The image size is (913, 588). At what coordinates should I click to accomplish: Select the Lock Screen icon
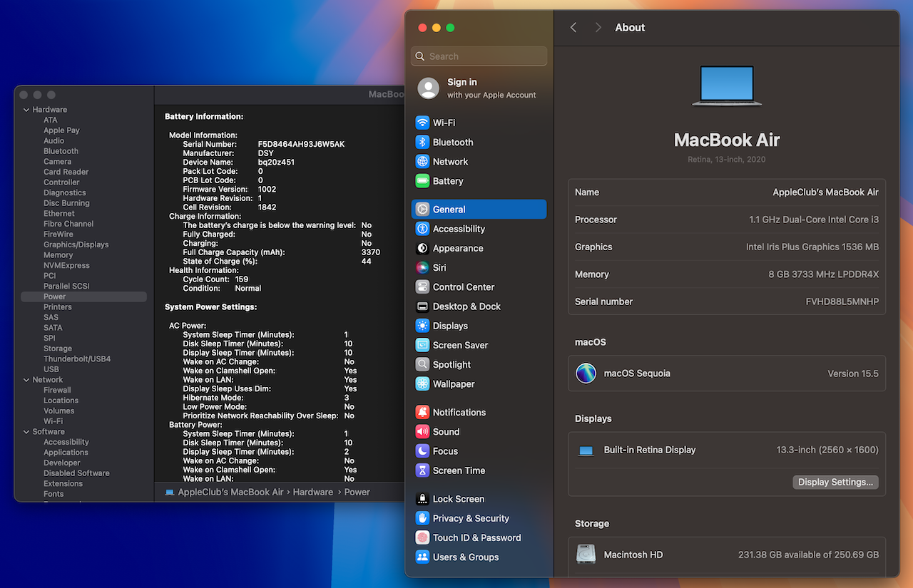click(422, 499)
